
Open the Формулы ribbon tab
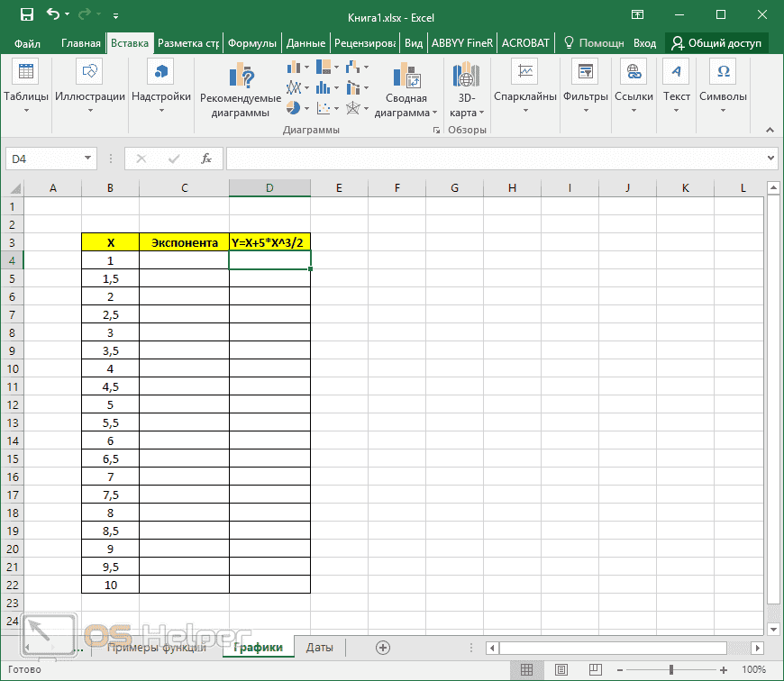tap(252, 43)
